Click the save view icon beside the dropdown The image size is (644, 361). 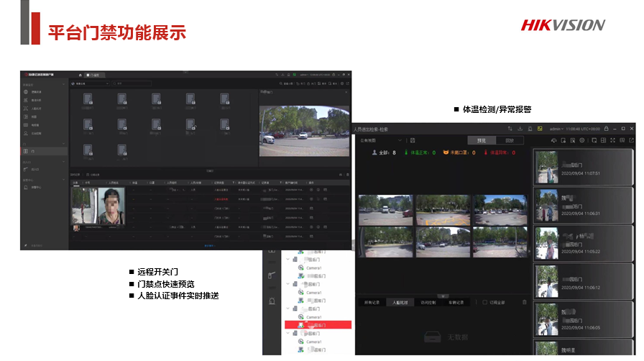pyautogui.click(x=413, y=141)
